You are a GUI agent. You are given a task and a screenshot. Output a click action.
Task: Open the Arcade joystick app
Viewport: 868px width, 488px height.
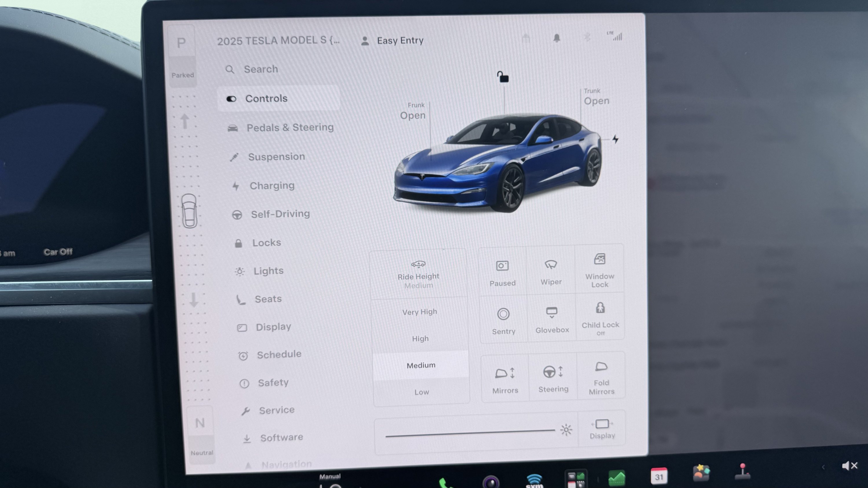(742, 472)
